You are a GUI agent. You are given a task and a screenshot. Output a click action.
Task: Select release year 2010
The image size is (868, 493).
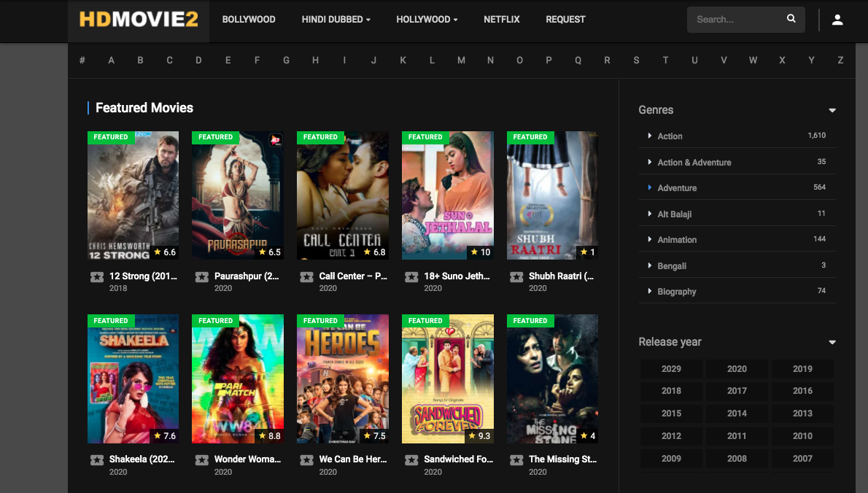tap(802, 436)
